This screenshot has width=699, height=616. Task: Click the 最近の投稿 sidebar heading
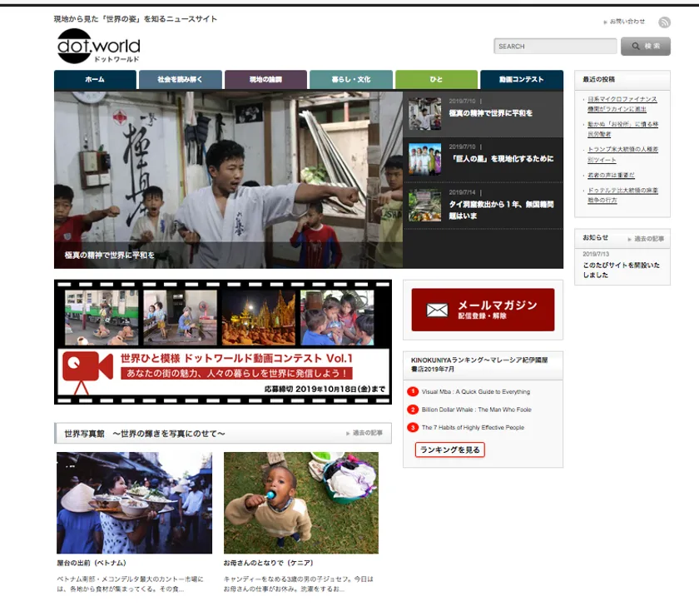(x=598, y=79)
